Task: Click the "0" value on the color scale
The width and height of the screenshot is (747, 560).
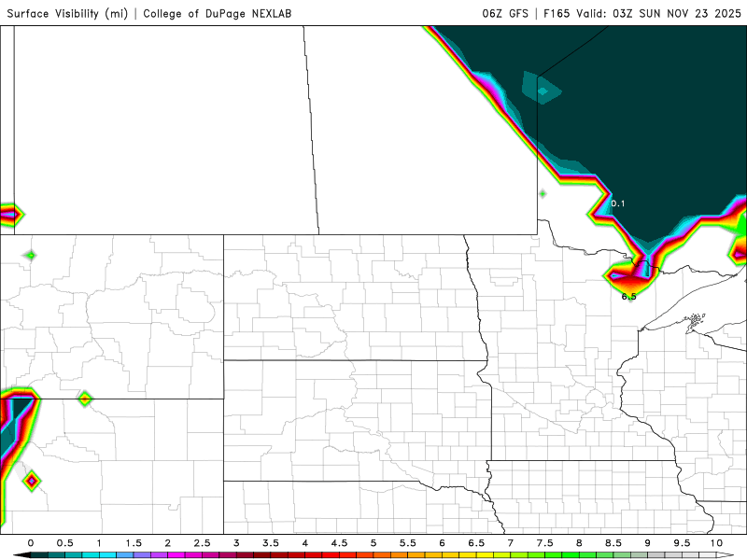Action: click(31, 543)
